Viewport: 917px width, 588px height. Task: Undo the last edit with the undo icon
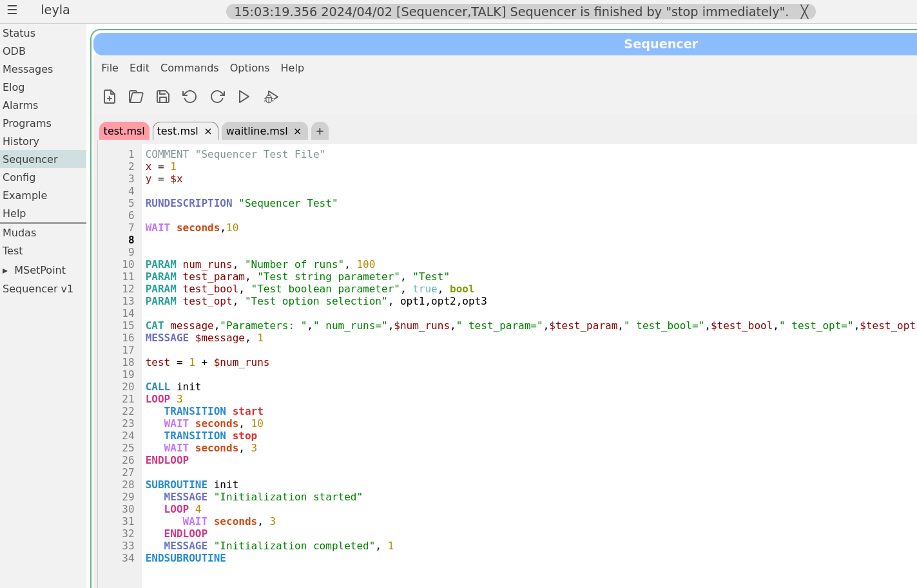pyautogui.click(x=189, y=97)
